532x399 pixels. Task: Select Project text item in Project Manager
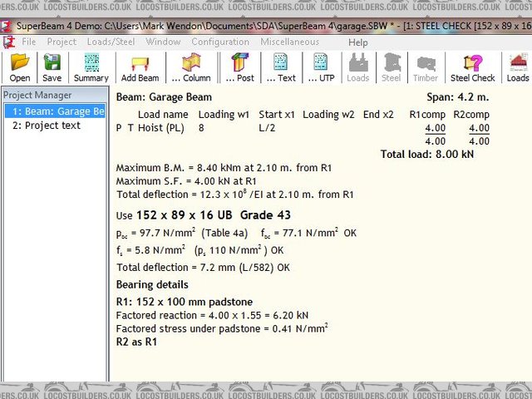pos(47,126)
